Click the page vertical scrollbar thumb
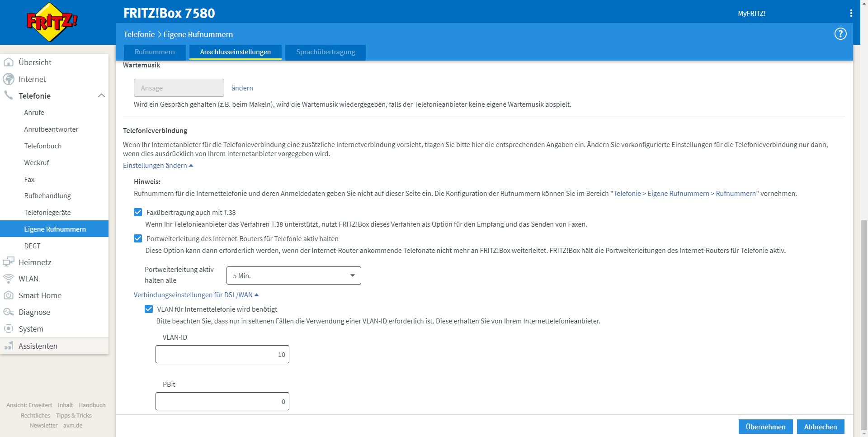Image resolution: width=868 pixels, height=437 pixels. click(864, 325)
